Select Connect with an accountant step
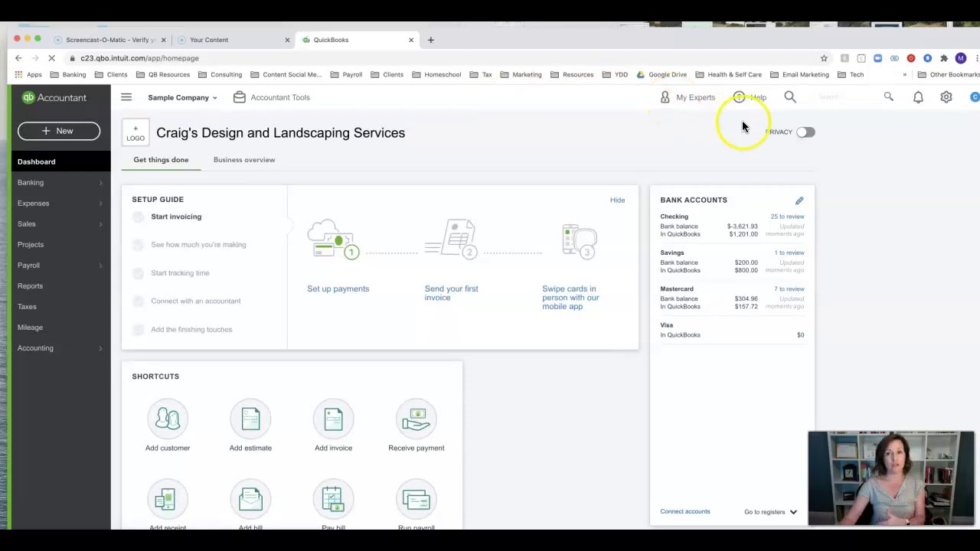This screenshot has width=980, height=551. pos(138,302)
